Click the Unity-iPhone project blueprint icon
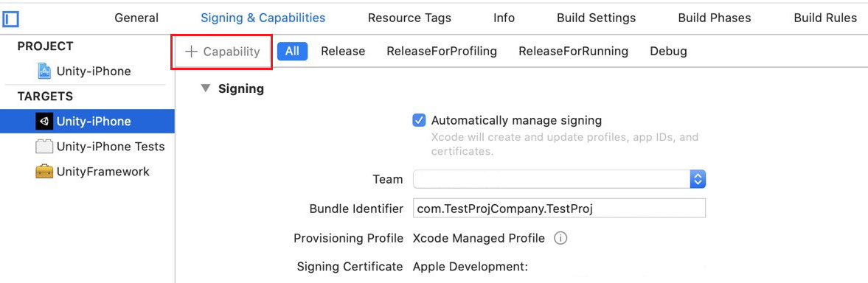 tap(44, 71)
